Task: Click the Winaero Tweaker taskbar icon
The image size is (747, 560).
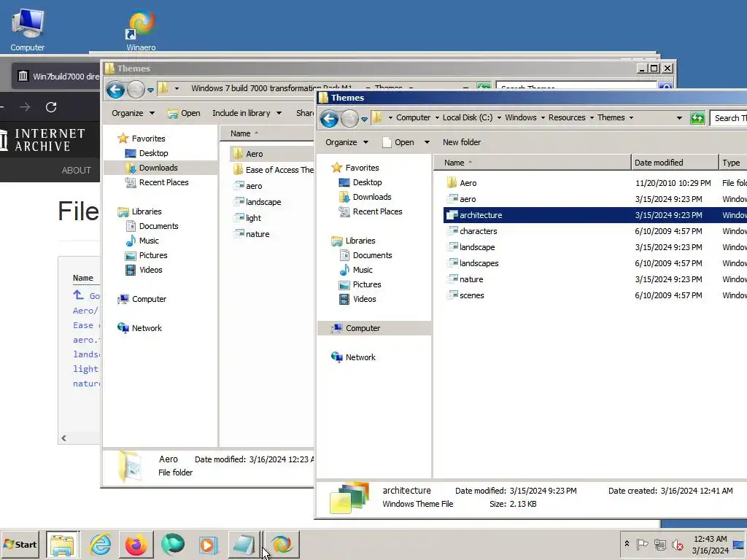Action: click(x=282, y=544)
